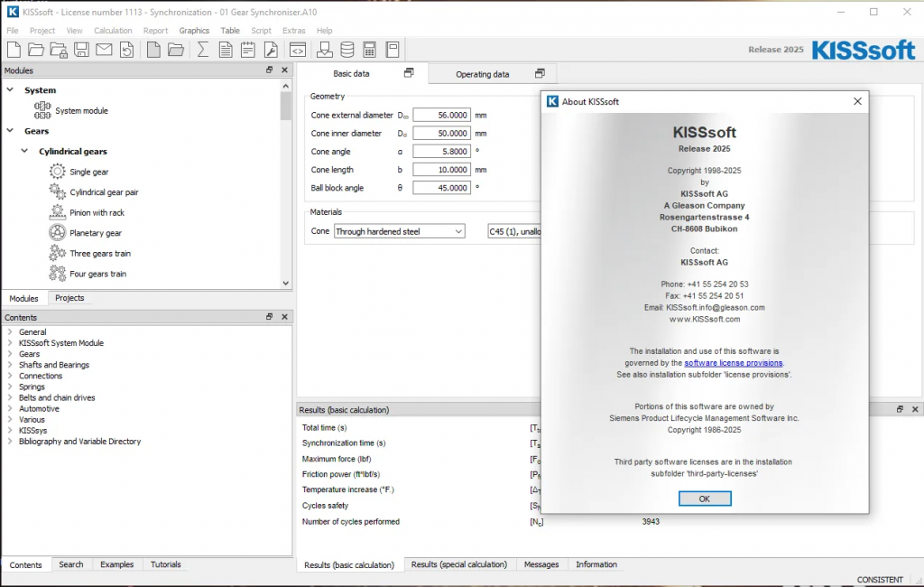
Task: Expand the Springs node in Contents
Action: [9, 387]
